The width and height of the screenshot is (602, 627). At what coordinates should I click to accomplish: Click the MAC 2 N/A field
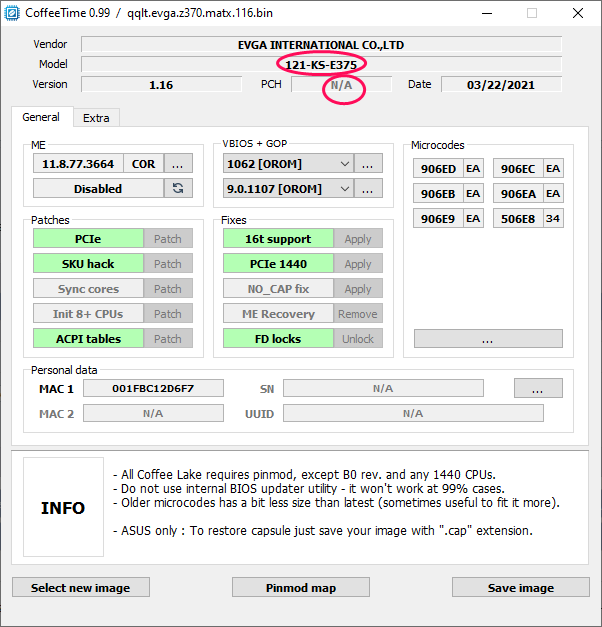pyautogui.click(x=153, y=413)
